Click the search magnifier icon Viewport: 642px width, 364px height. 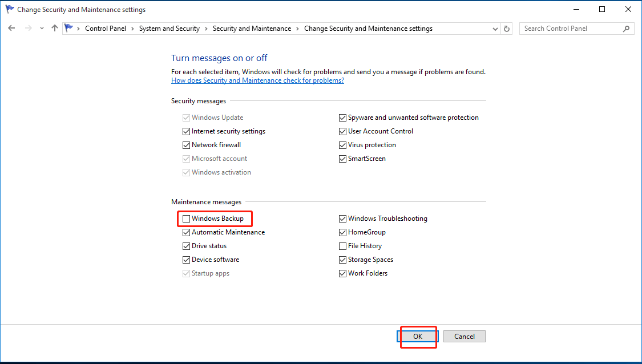click(627, 28)
